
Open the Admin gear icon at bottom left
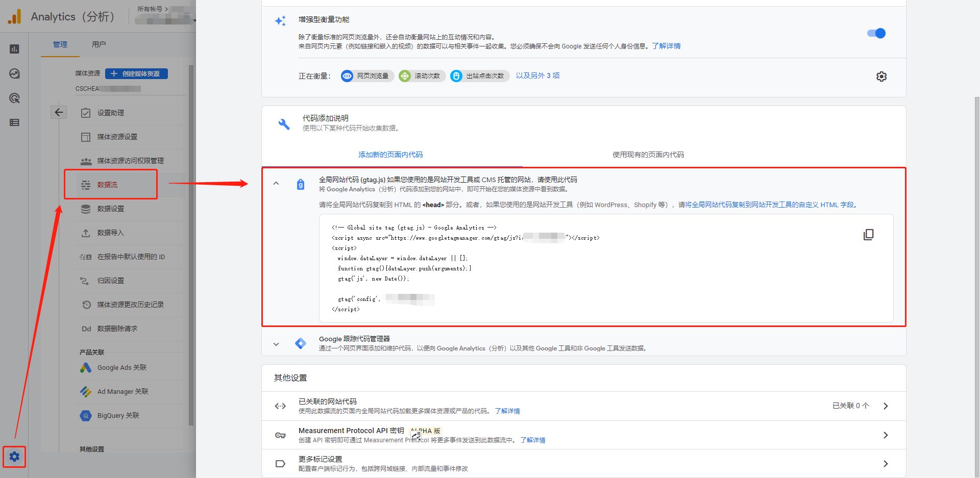14,457
